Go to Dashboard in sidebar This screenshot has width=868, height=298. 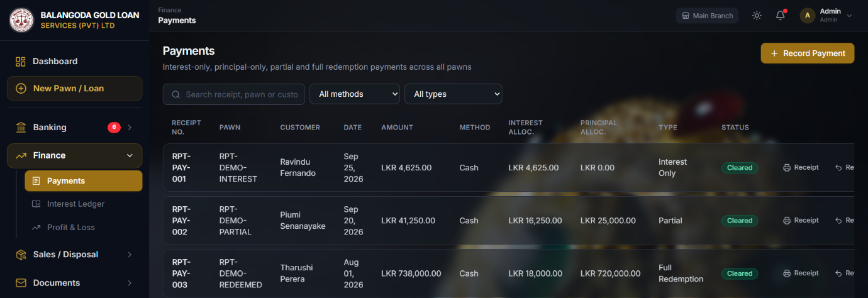point(74,62)
